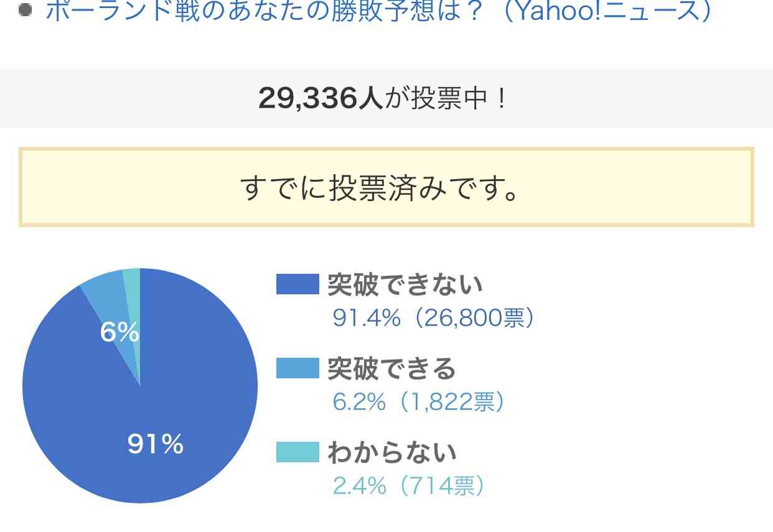773x532 pixels.
Task: Click the teal わからない legend swatch
Action: pyautogui.click(x=297, y=452)
